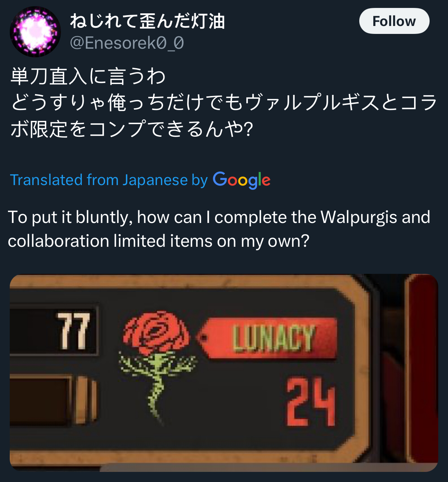448x482 pixels.
Task: Select the line 単刀直入に言うわ
Action: (x=88, y=76)
